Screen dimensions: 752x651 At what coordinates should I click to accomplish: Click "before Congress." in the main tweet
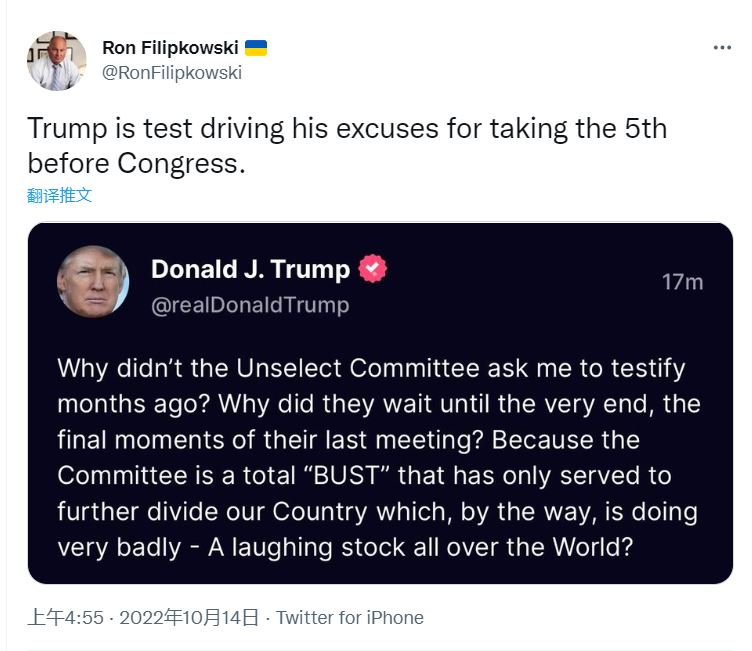pos(136,162)
